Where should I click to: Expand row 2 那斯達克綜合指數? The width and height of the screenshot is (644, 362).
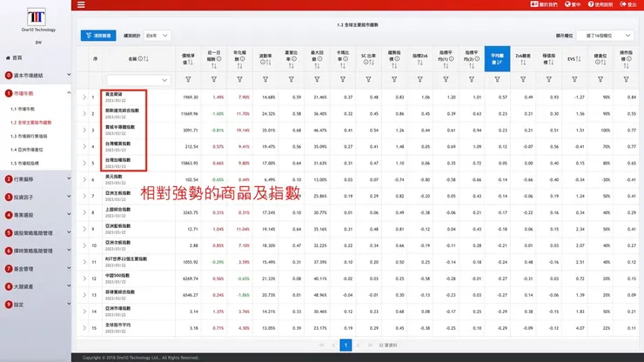pyautogui.click(x=84, y=114)
